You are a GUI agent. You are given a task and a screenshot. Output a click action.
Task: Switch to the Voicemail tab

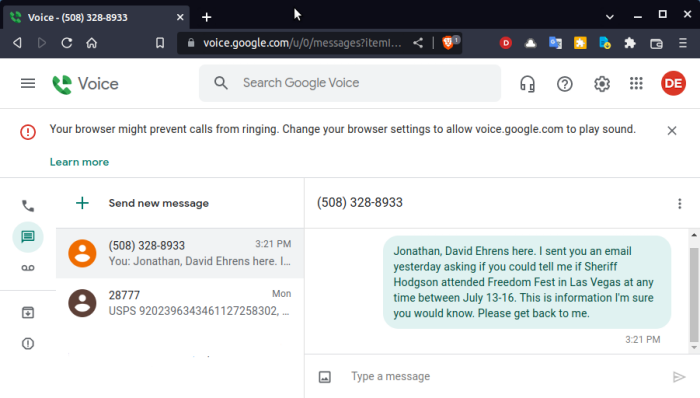tap(28, 268)
